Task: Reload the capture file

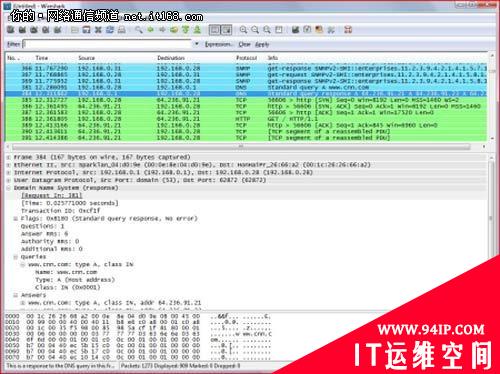Action: tap(110, 30)
